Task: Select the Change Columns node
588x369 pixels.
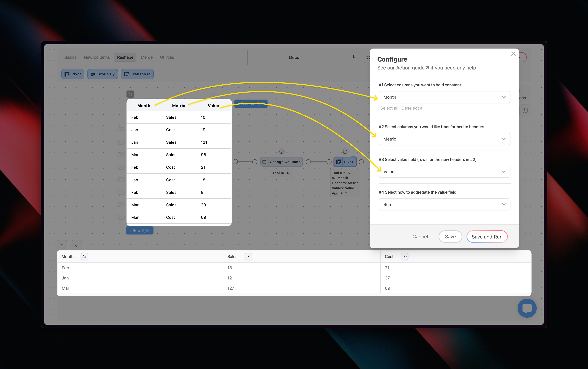Action: pos(282,162)
